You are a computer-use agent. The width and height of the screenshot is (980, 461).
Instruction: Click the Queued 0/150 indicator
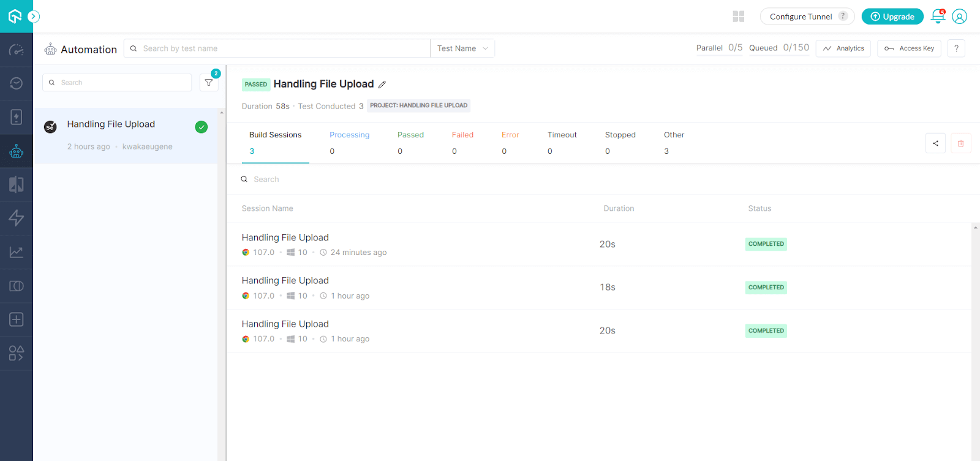coord(779,48)
